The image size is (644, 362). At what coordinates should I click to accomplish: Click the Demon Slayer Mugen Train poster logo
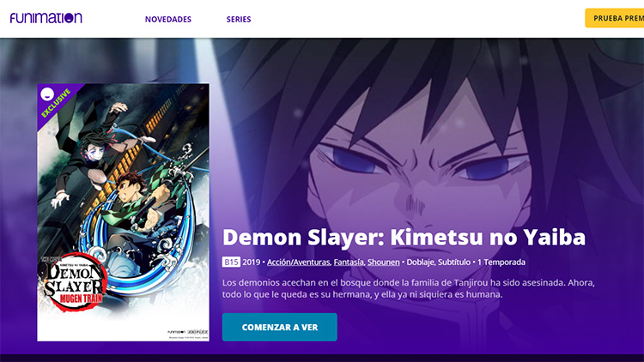[73, 282]
